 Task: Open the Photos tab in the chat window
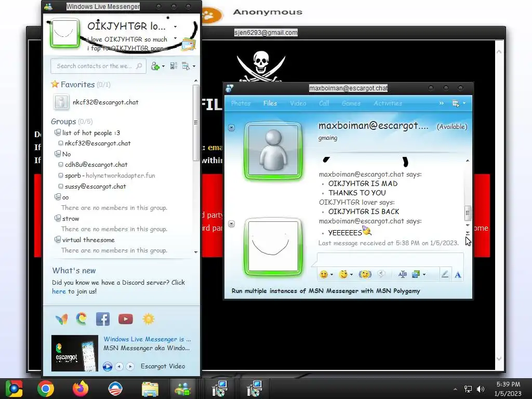coord(241,103)
